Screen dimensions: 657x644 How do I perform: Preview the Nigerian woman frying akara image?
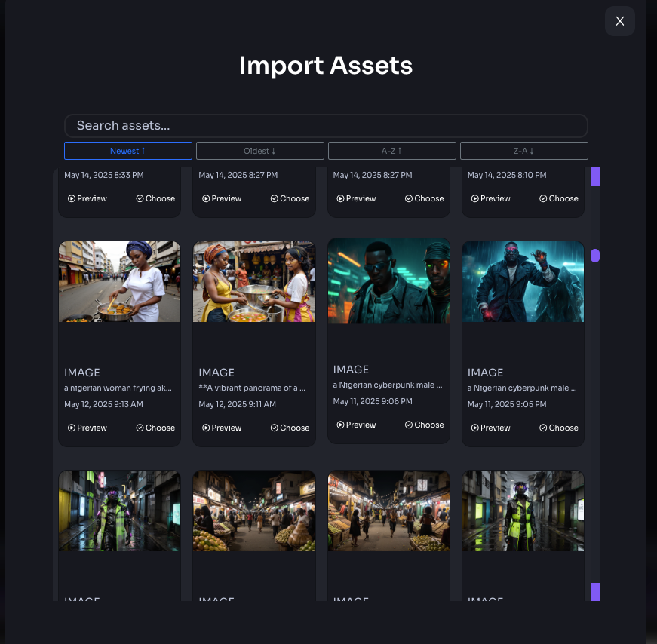[x=87, y=428]
